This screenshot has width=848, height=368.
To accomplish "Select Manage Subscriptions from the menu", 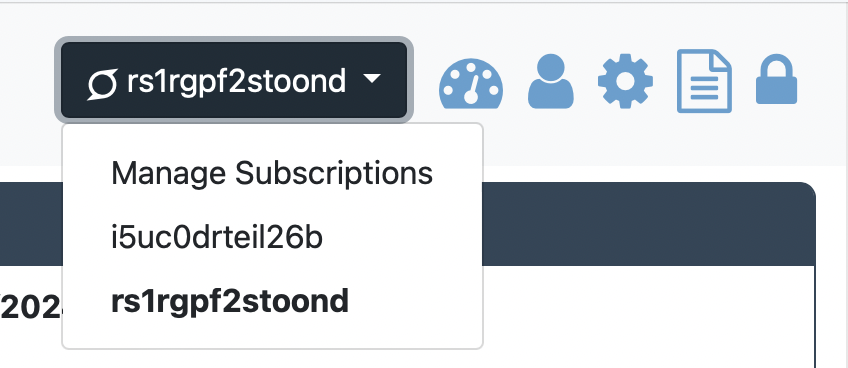I will pyautogui.click(x=272, y=174).
